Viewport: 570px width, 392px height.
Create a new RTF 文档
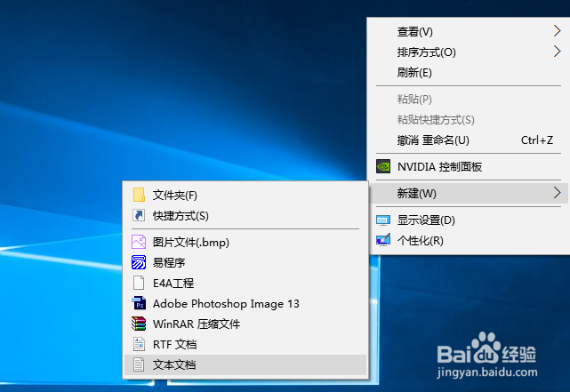pos(245,344)
